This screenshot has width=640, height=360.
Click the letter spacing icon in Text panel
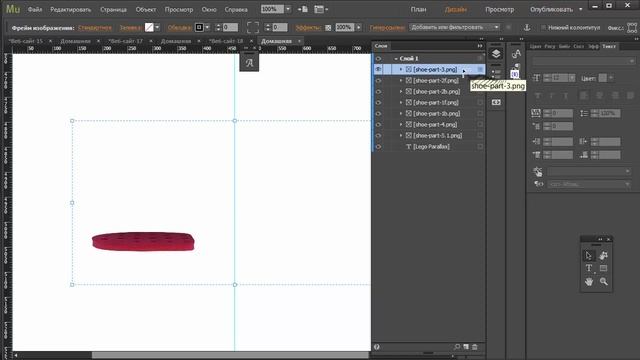[536, 113]
